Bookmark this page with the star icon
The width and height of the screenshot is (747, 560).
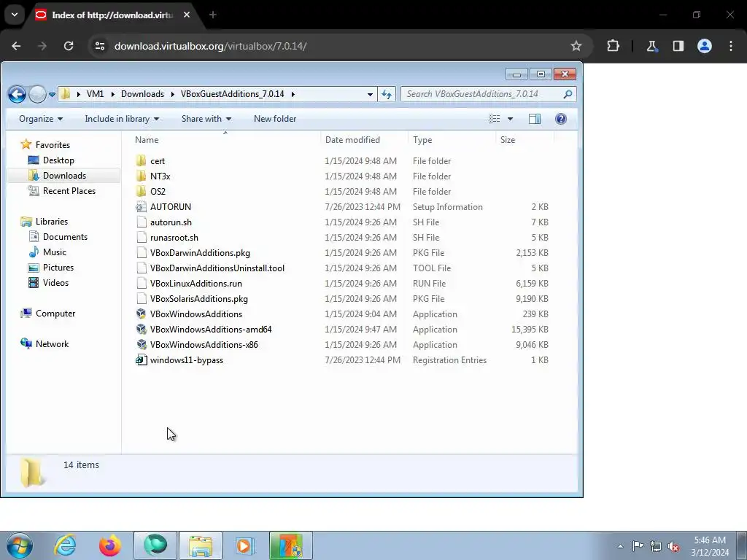(x=576, y=46)
